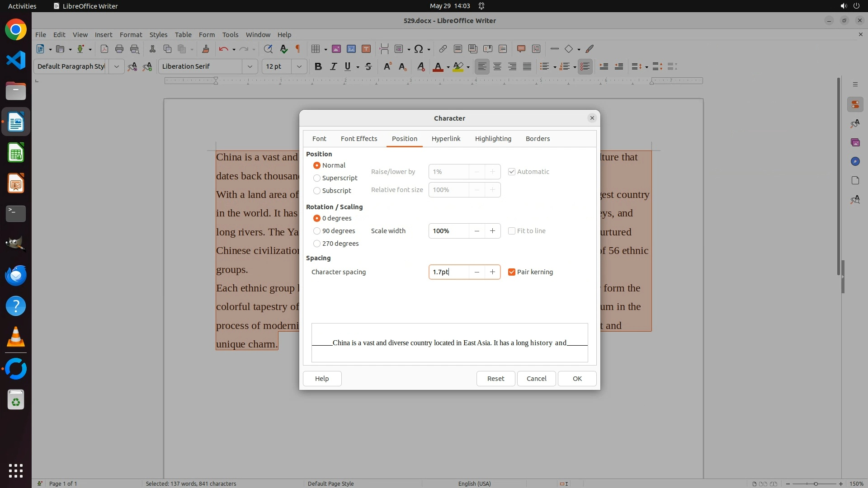868x488 pixels.
Task: Open the paragraph style dropdown
Action: coord(116,66)
